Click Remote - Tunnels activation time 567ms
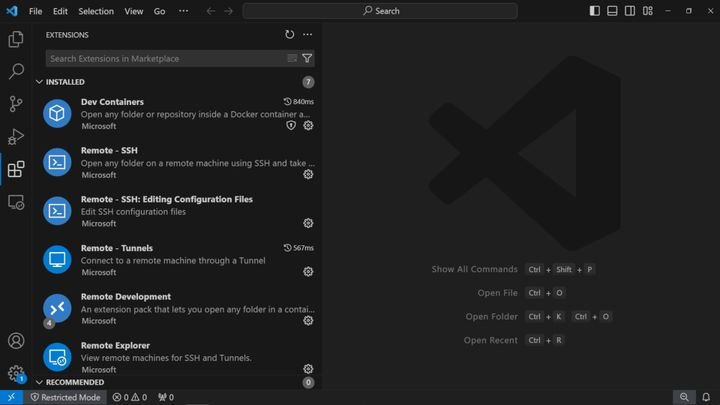The height and width of the screenshot is (405, 720). tap(298, 248)
